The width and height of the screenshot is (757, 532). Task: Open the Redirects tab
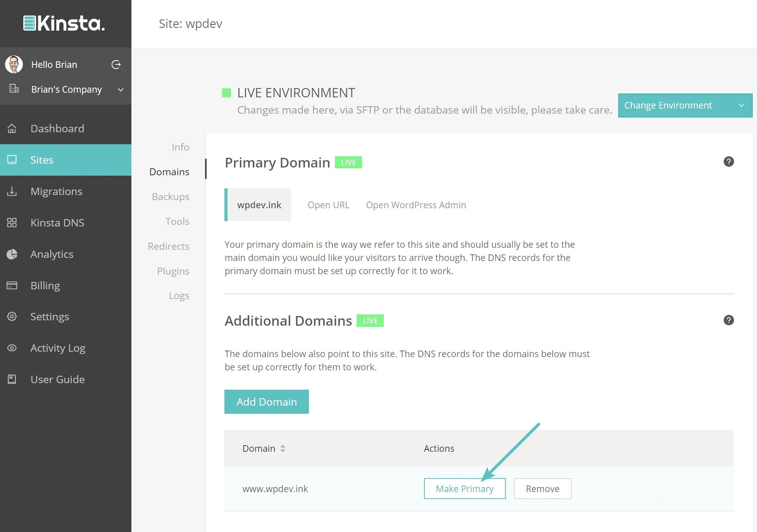tap(168, 246)
